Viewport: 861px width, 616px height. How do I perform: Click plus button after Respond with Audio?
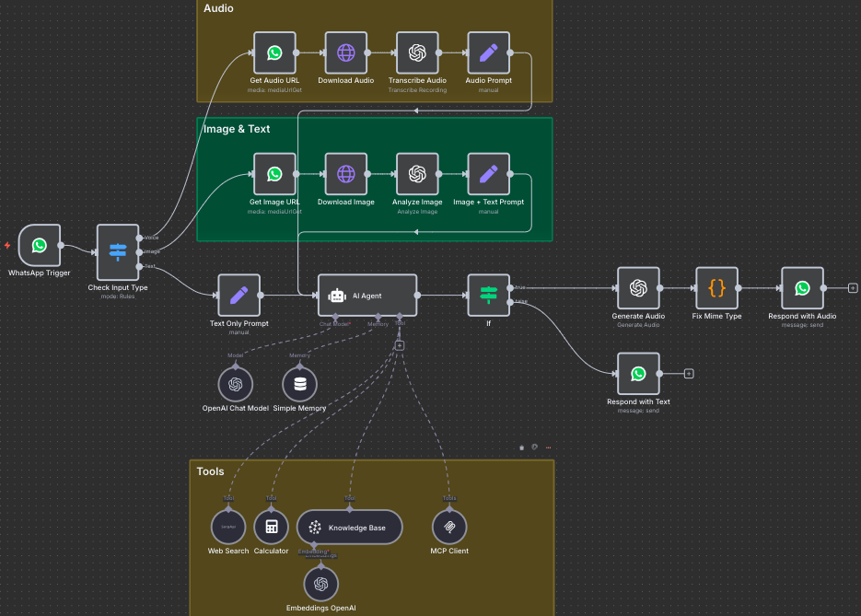[853, 288]
